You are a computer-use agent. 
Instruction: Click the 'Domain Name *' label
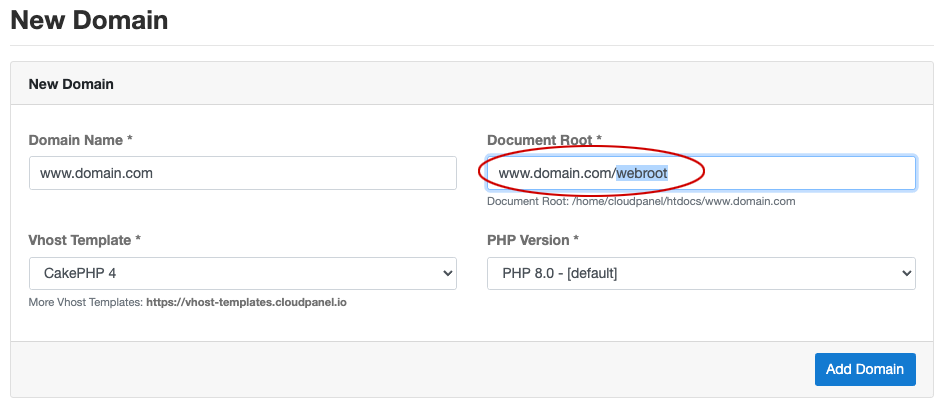point(81,140)
